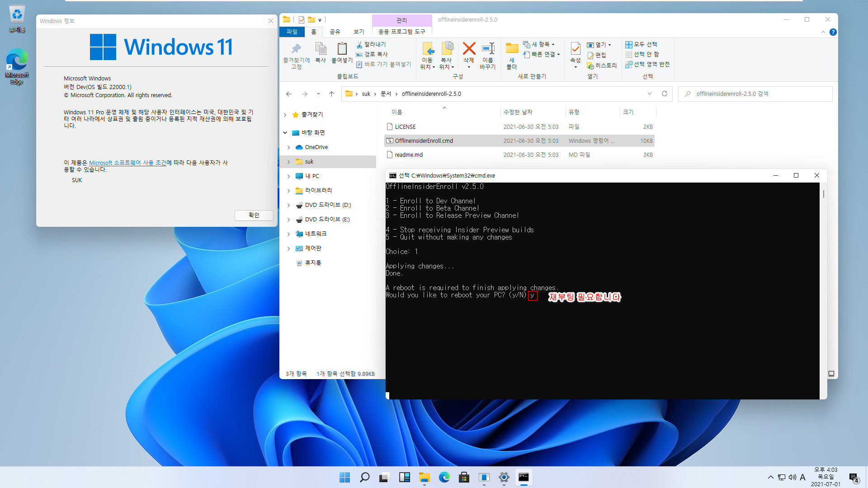Viewport: 868px width, 488px height.
Task: Switch to 응용 프로그램 도구 tab
Action: 402,32
